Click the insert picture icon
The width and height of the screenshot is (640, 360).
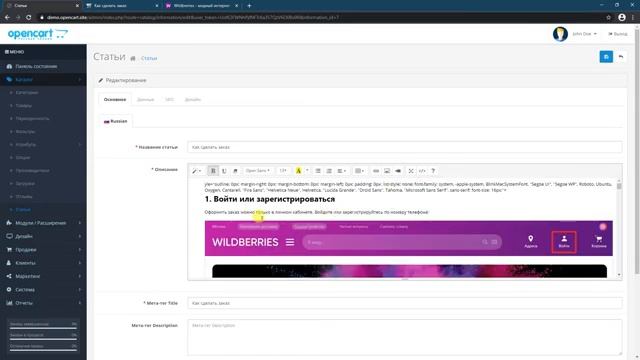click(x=387, y=171)
